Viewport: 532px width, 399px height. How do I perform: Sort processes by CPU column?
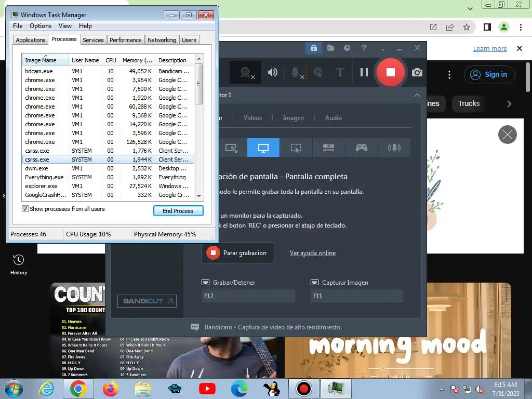(111, 60)
